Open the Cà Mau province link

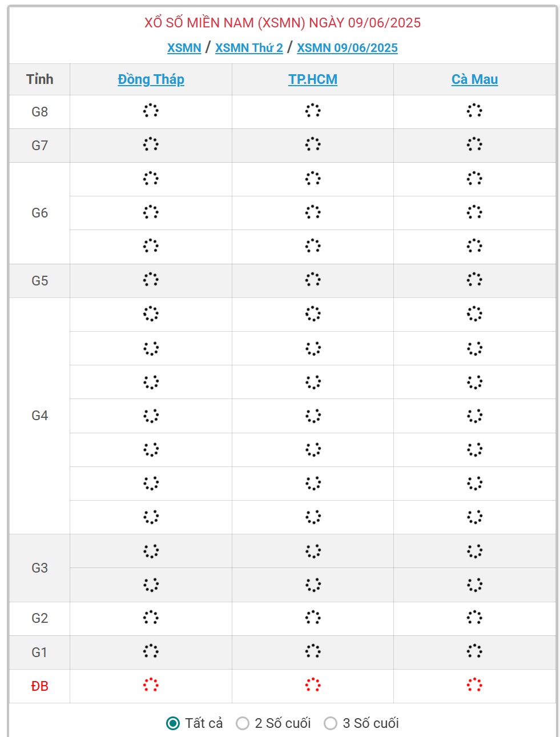pos(474,79)
